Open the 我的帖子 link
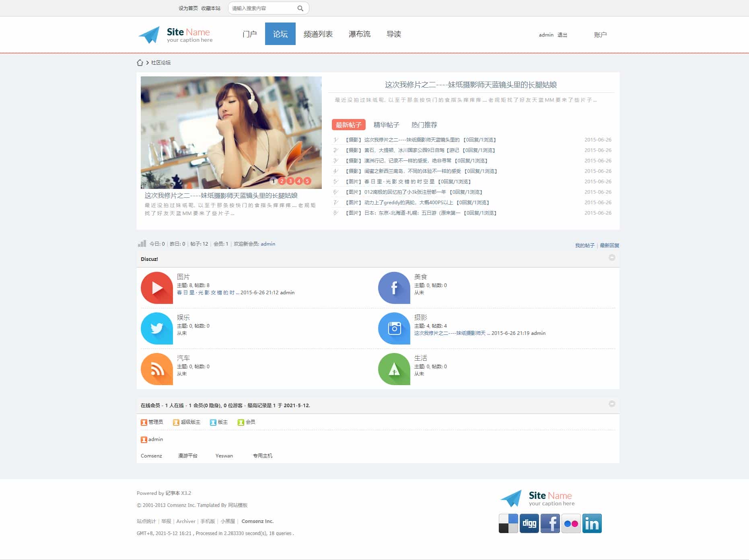 pyautogui.click(x=585, y=246)
